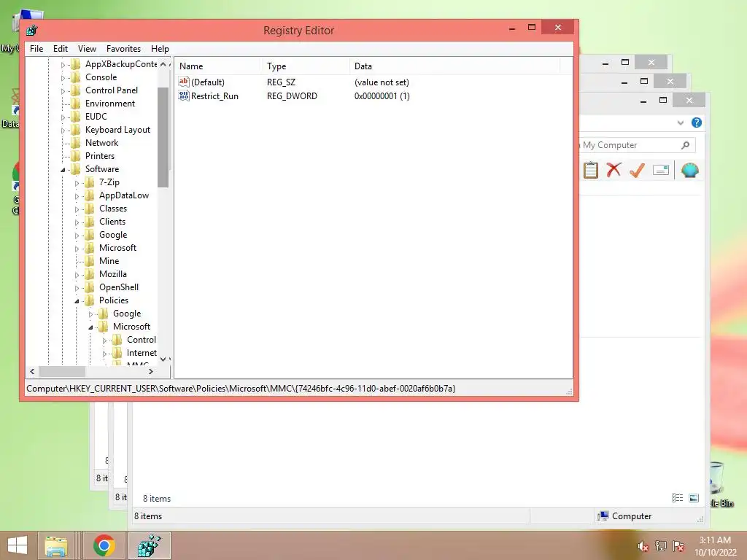Click the Paste clipboard icon in Explorer toolbar
Viewport: 747px width, 560px height.
591,170
